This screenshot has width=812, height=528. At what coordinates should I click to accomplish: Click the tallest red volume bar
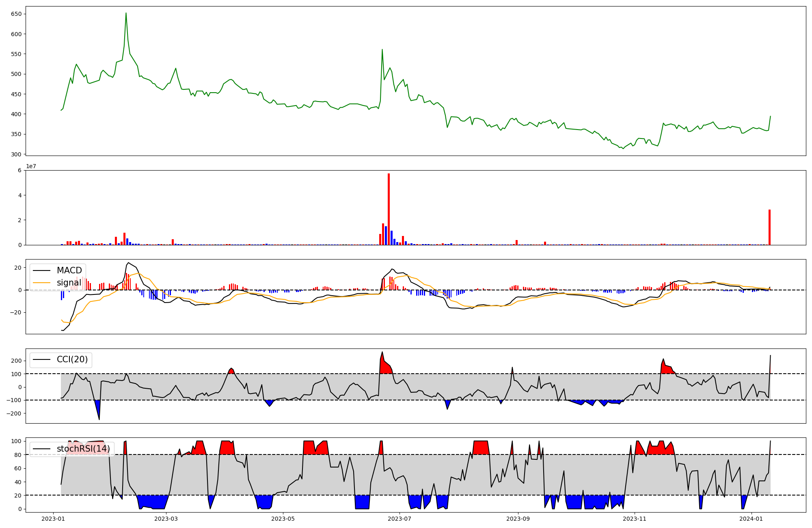389,209
